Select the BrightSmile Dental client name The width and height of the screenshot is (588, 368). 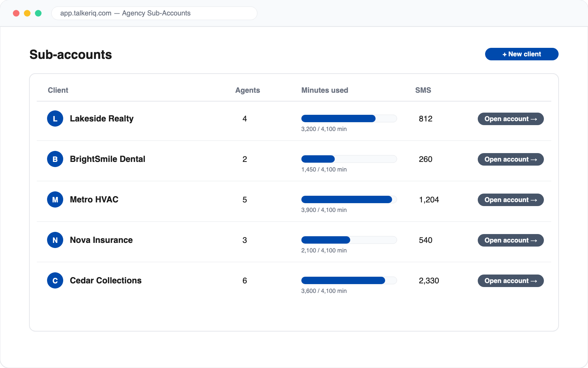(108, 159)
